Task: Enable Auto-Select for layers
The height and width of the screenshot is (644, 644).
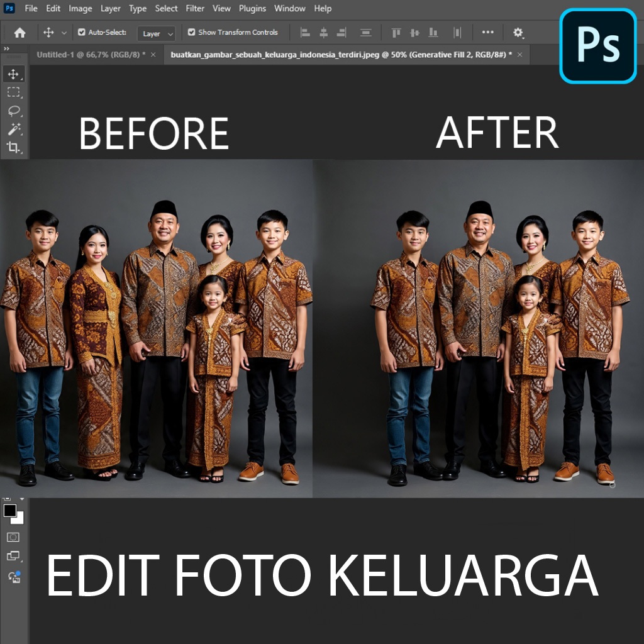Action: pyautogui.click(x=82, y=32)
